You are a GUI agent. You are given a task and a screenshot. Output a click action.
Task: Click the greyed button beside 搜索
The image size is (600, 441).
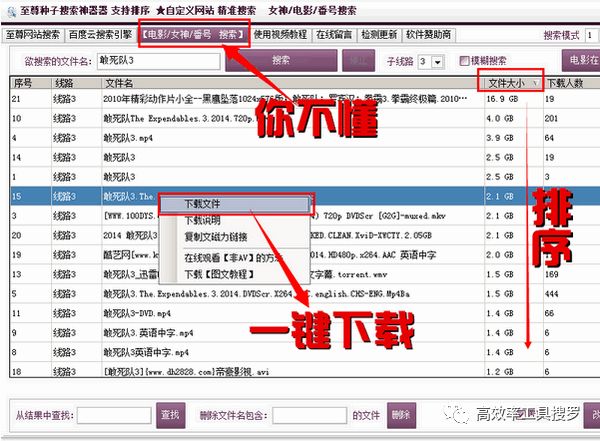(359, 60)
